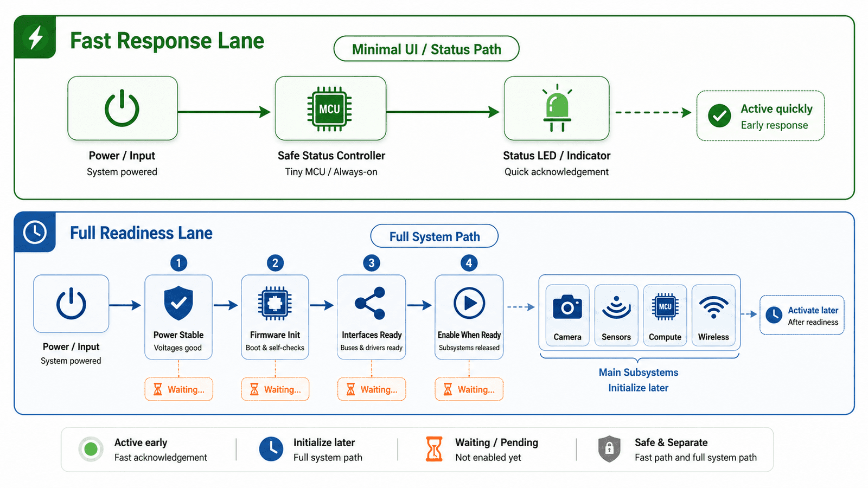Click the Safe & Separate shield lock icon
This screenshot has width=868, height=488.
coord(609,449)
